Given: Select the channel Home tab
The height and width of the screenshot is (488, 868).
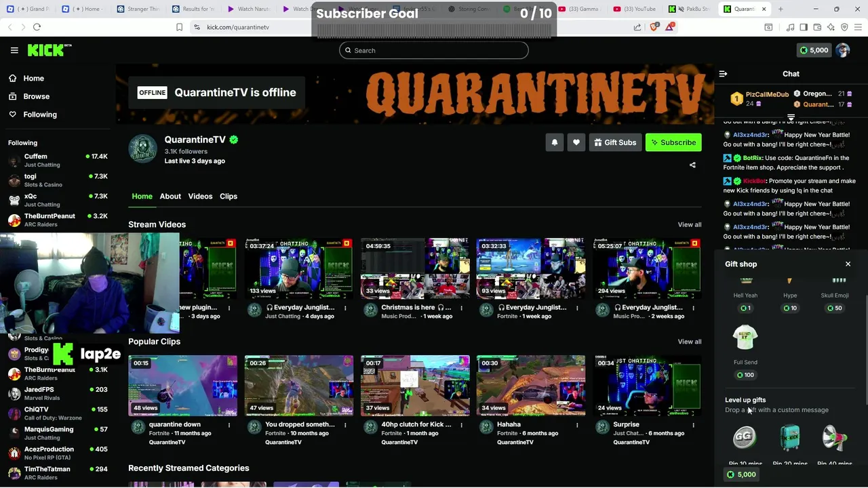Looking at the screenshot, I should [x=142, y=197].
